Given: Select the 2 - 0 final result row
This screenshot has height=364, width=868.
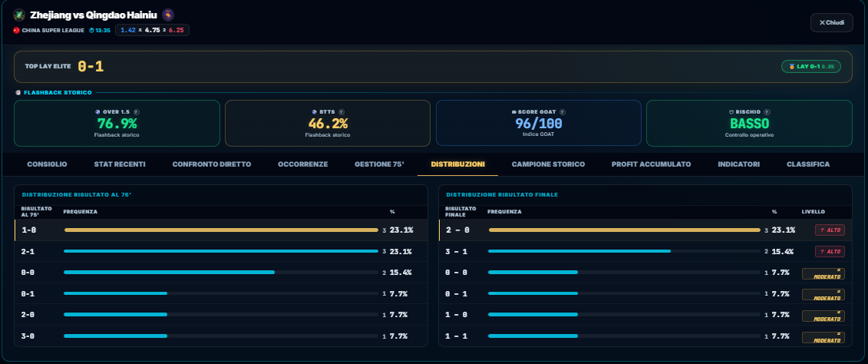Looking at the screenshot, I should [645, 230].
